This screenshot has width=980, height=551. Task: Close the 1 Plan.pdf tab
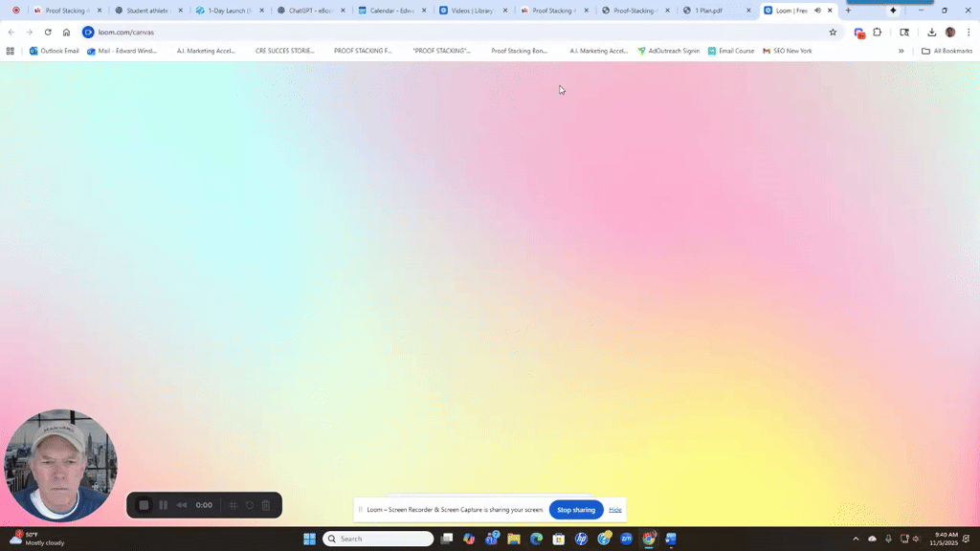[x=748, y=11]
